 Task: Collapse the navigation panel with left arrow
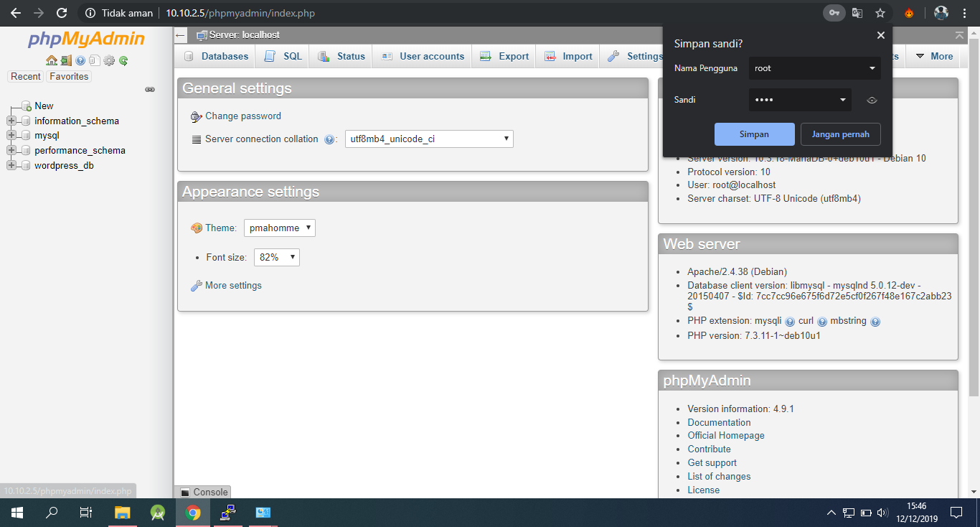coord(179,34)
